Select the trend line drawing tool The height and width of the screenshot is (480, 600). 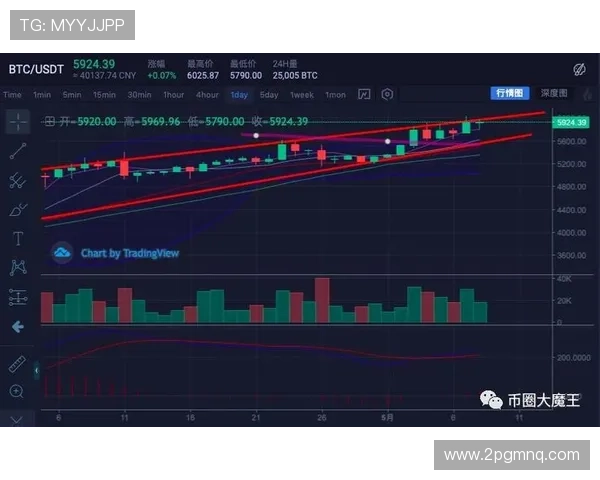tap(18, 151)
